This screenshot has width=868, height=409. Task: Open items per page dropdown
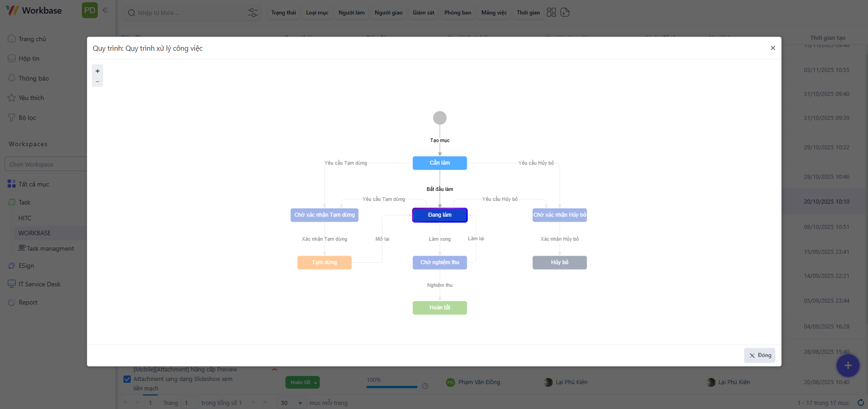click(x=291, y=403)
